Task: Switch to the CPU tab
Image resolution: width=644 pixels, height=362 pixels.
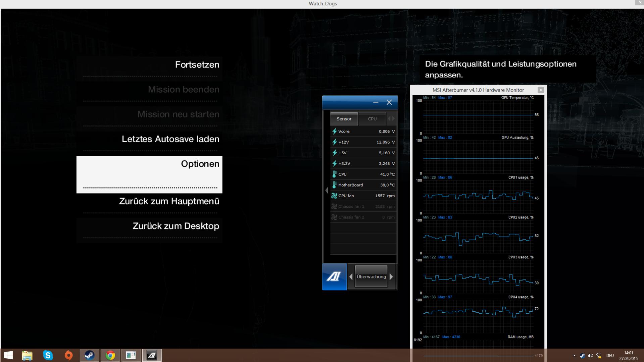Action: (372, 119)
